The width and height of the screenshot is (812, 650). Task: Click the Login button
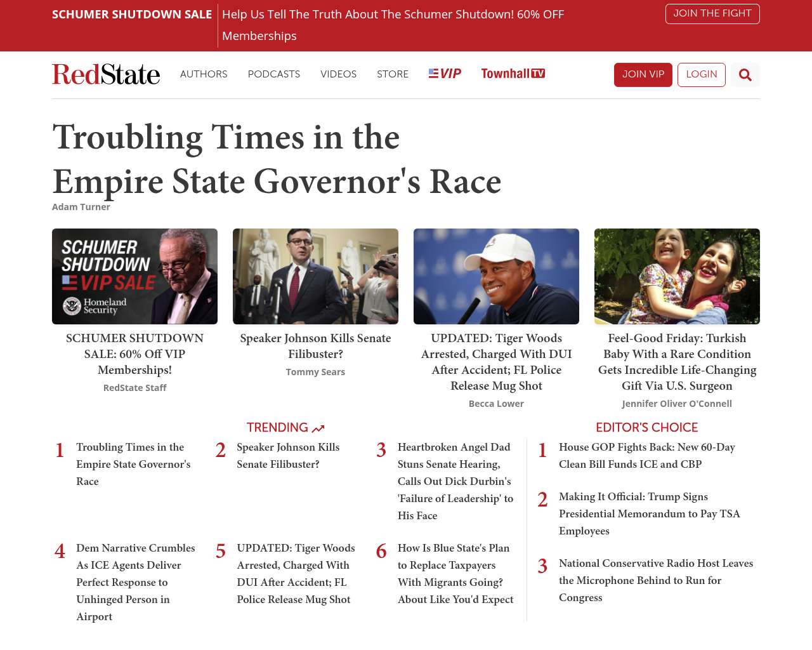[x=701, y=75]
